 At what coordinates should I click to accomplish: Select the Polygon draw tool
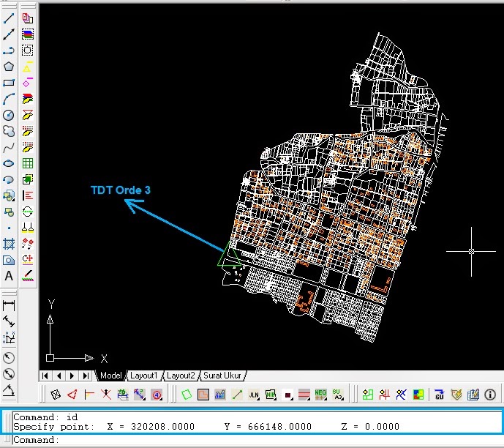pyautogui.click(x=9, y=66)
